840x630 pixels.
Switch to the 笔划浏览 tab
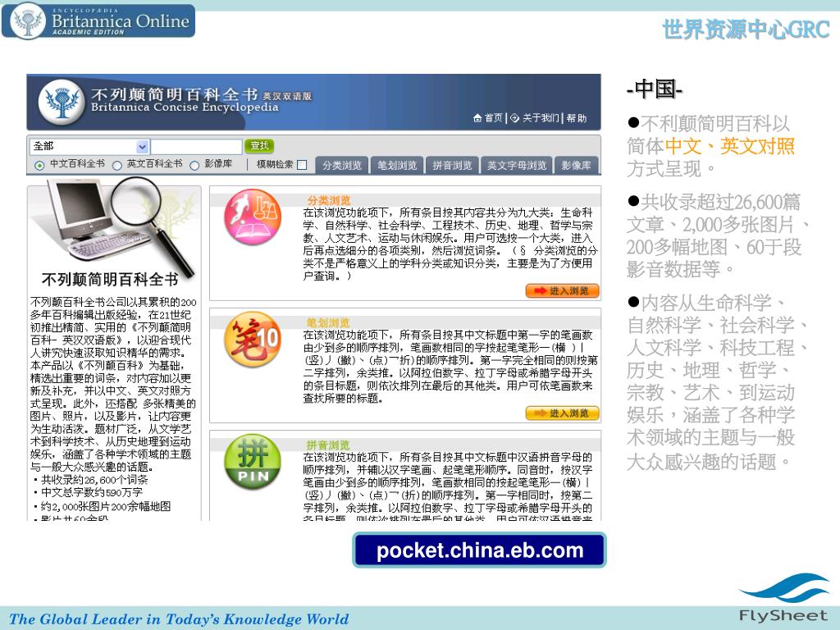coord(397,166)
